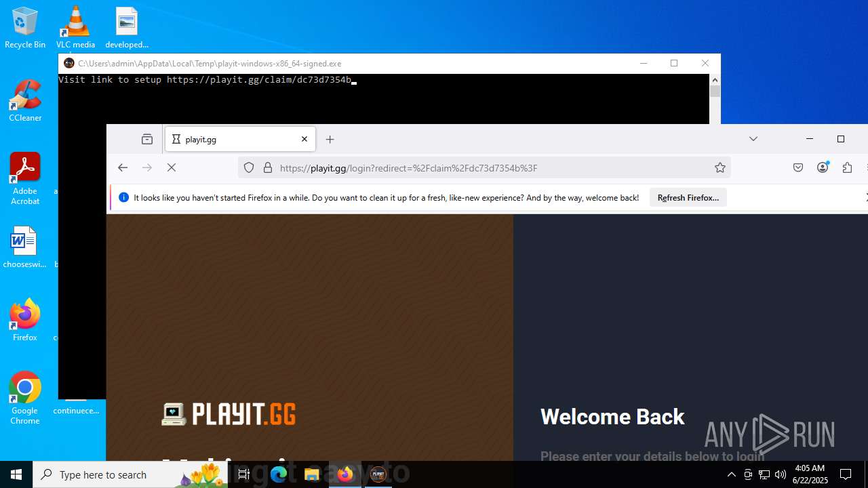Image resolution: width=868 pixels, height=488 pixels.
Task: Click the network tray icon
Action: 764,474
